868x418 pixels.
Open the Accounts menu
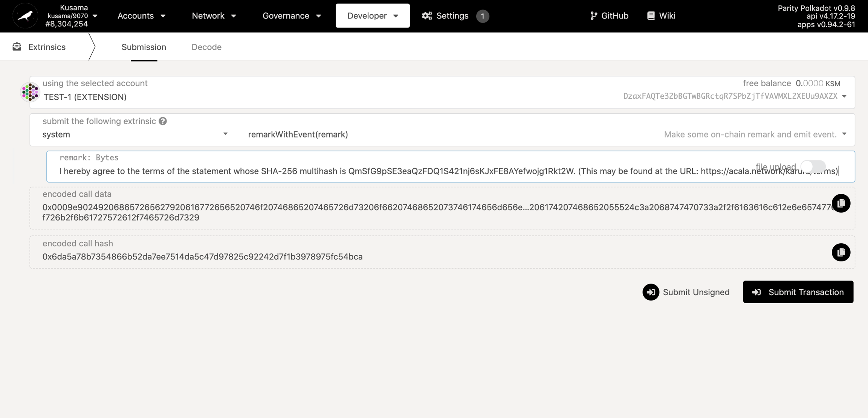coord(141,16)
